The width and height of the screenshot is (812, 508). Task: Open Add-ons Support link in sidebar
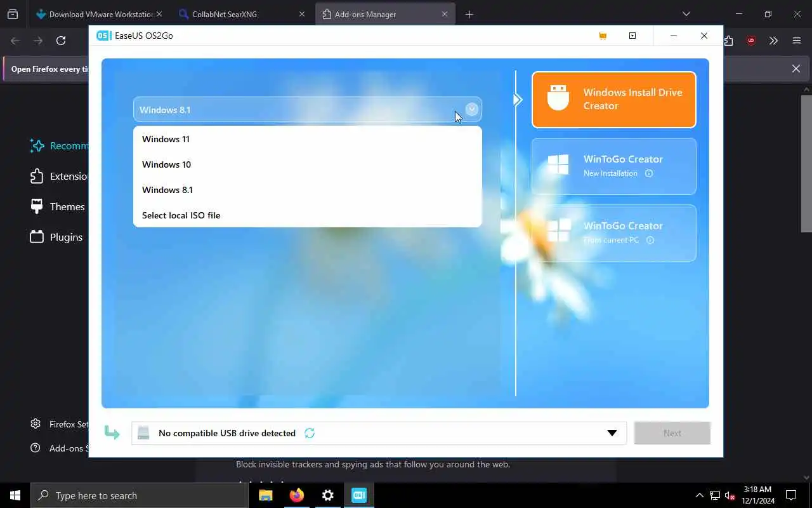(x=60, y=448)
